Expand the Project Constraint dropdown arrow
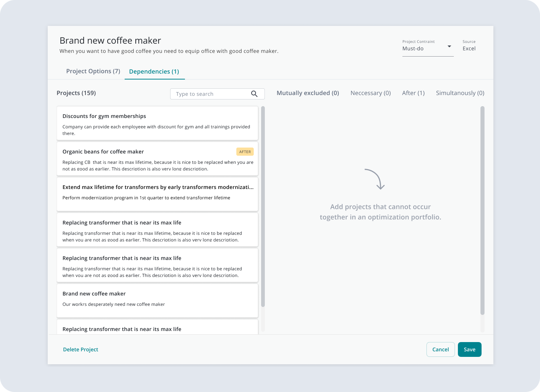The image size is (540, 392). click(x=449, y=47)
